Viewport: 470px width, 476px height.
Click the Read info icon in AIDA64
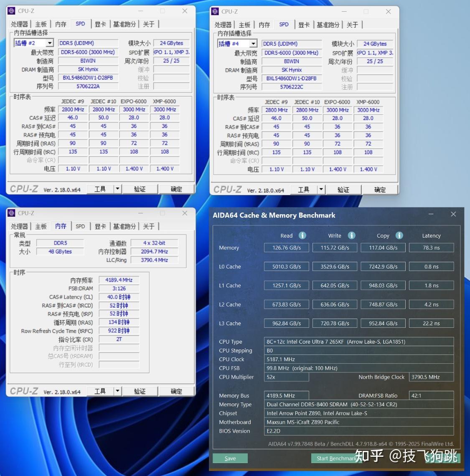click(x=302, y=235)
